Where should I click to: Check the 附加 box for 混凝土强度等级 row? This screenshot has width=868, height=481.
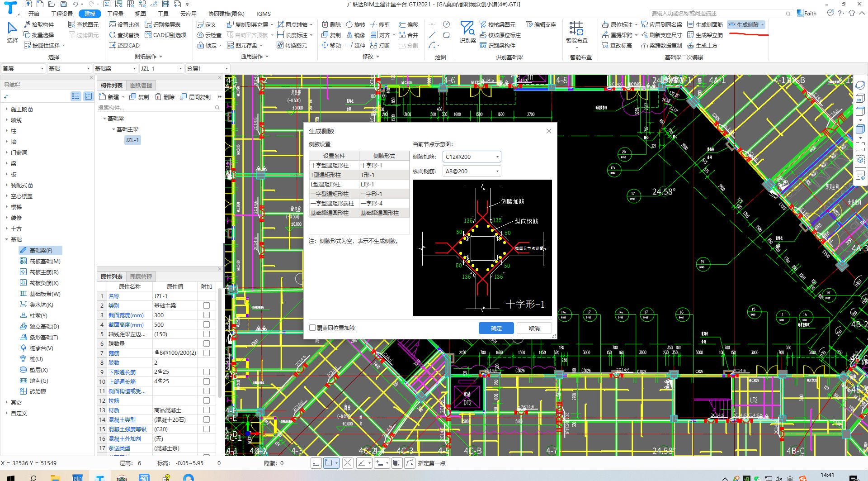click(x=207, y=429)
